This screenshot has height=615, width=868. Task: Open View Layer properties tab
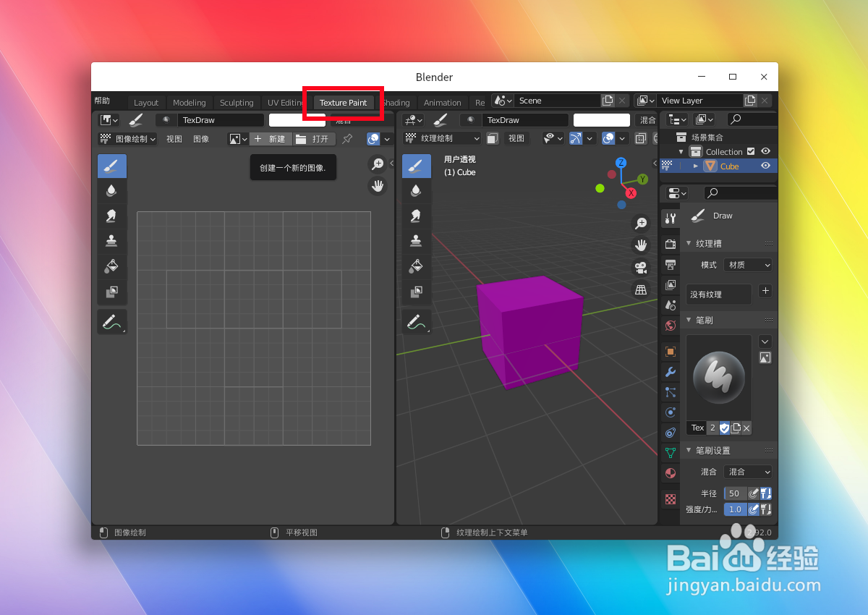click(x=671, y=284)
